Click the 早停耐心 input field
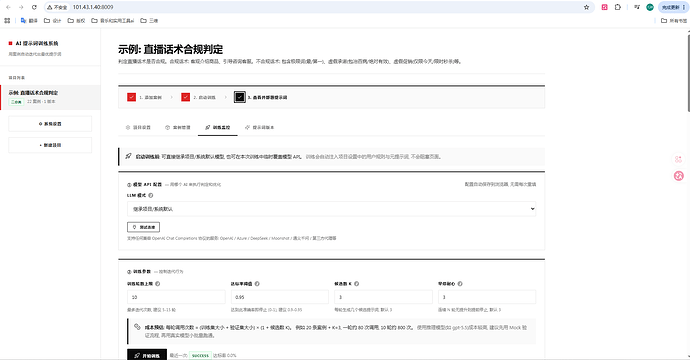This screenshot has height=360, width=690. [x=487, y=297]
